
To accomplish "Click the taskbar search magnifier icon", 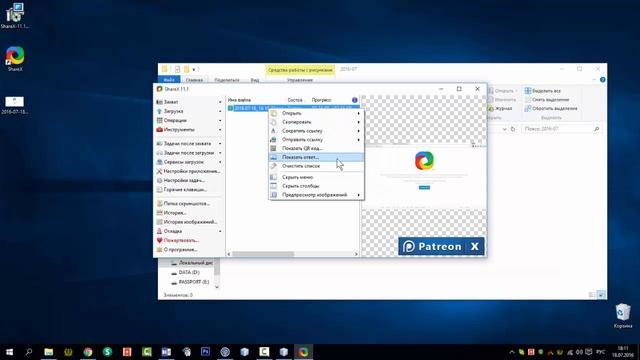I will (x=29, y=352).
